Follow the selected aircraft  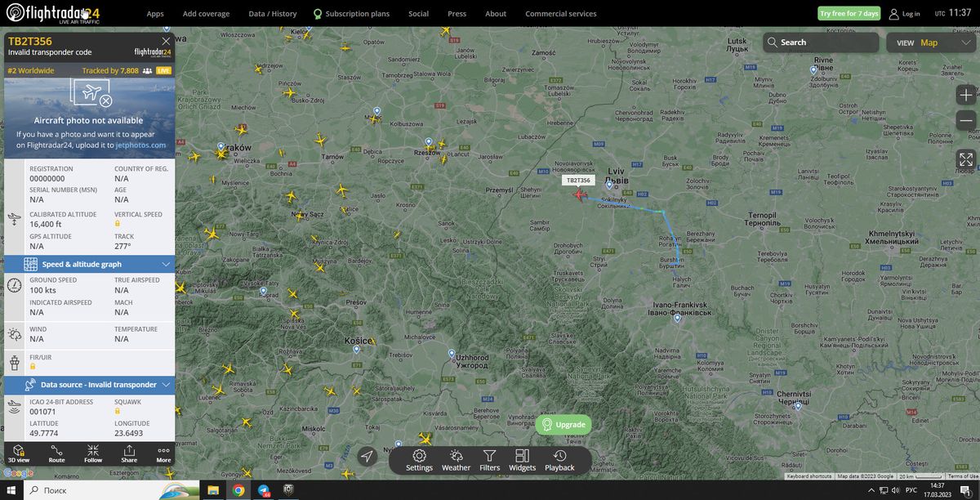pos(93,453)
